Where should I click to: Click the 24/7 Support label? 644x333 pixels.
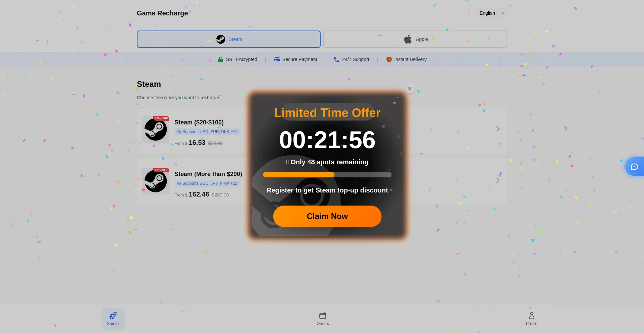(x=356, y=59)
